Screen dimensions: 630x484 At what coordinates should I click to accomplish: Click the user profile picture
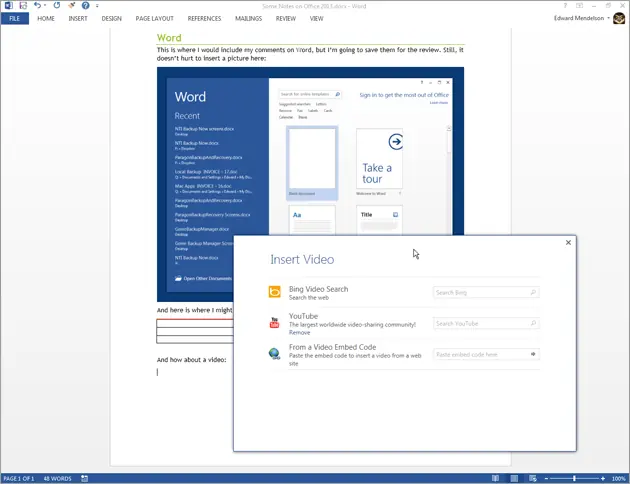tap(619, 18)
